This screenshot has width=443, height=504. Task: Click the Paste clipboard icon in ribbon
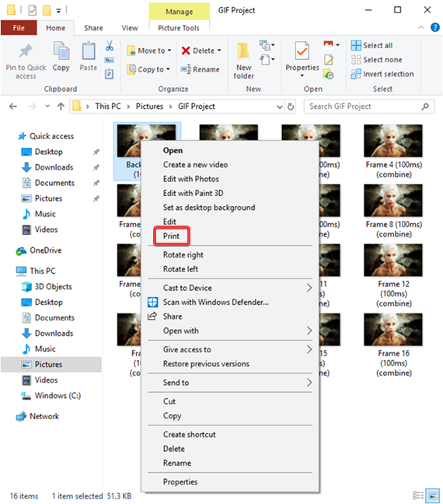[89, 51]
